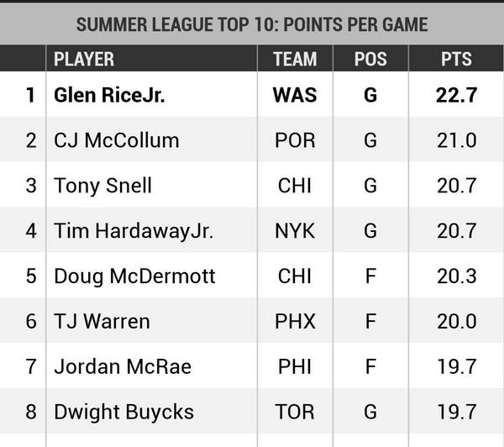Select the PHX team cell

[x=295, y=321]
